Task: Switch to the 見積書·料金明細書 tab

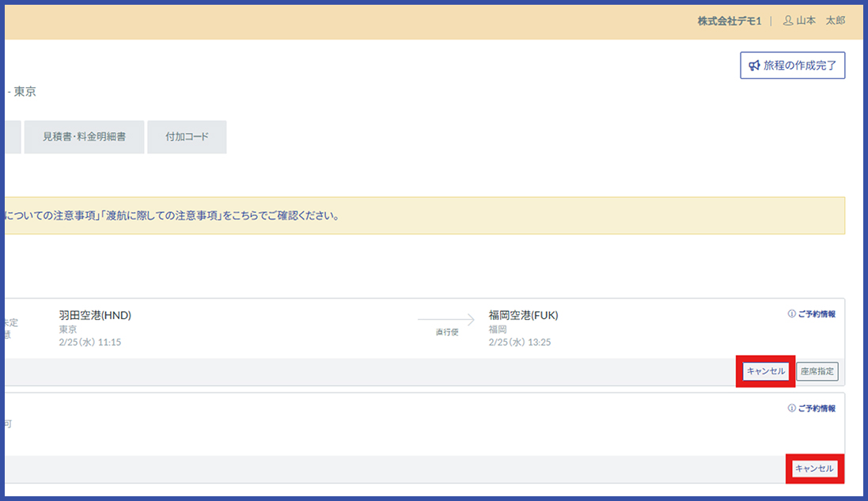Action: 84,137
